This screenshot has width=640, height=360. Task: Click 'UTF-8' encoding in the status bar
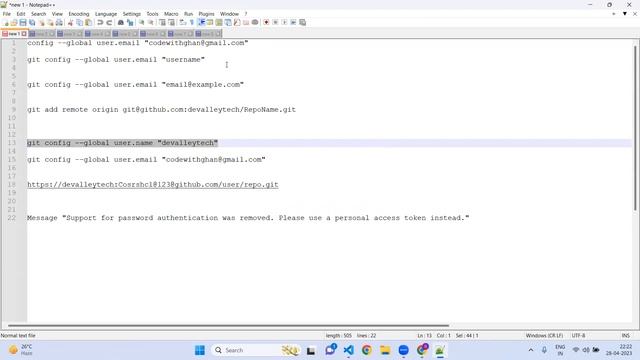[578, 336]
